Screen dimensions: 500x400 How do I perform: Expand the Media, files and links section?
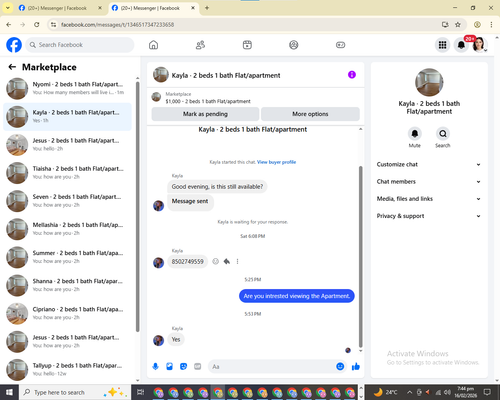pos(429,199)
